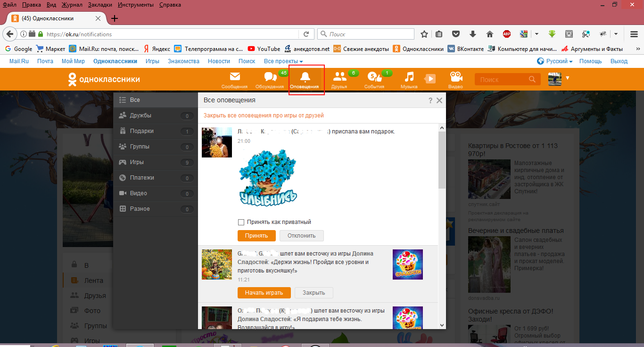Select Все notifications category
Image resolution: width=644 pixels, height=347 pixels.
point(156,100)
